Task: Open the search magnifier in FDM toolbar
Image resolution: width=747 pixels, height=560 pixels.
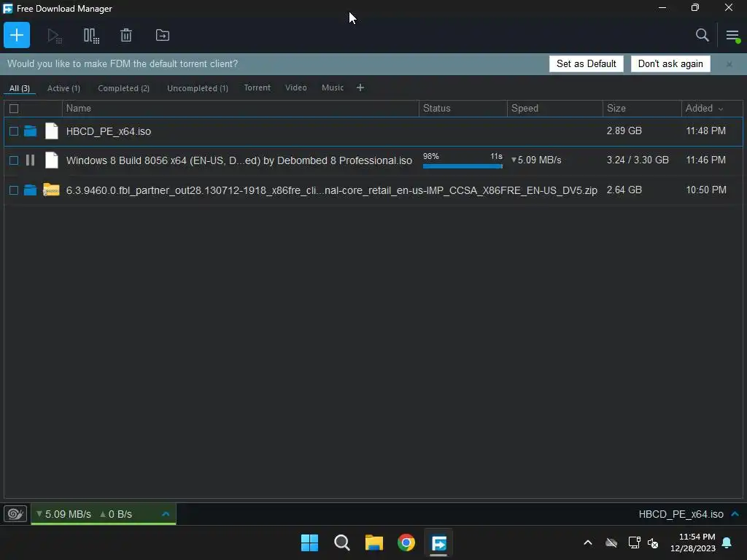Action: (x=702, y=35)
